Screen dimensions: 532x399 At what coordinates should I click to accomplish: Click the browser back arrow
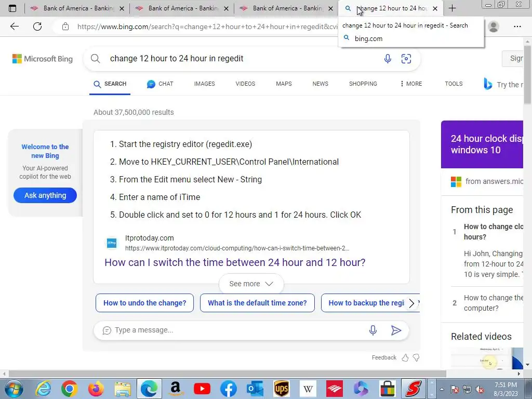(14, 26)
